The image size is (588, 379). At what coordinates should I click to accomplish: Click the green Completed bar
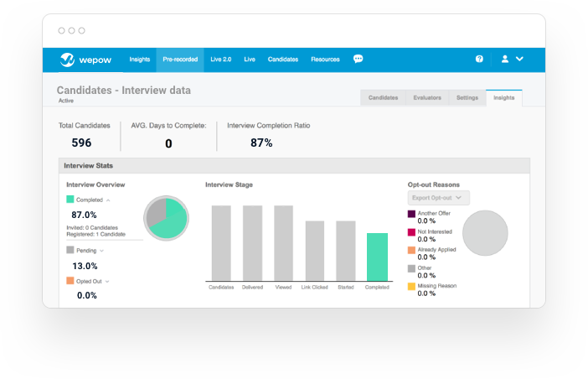click(377, 257)
